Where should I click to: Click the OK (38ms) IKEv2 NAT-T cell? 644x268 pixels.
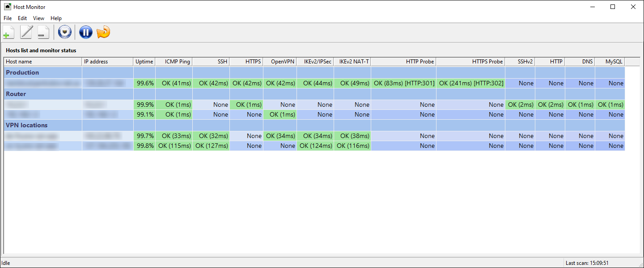(352, 136)
